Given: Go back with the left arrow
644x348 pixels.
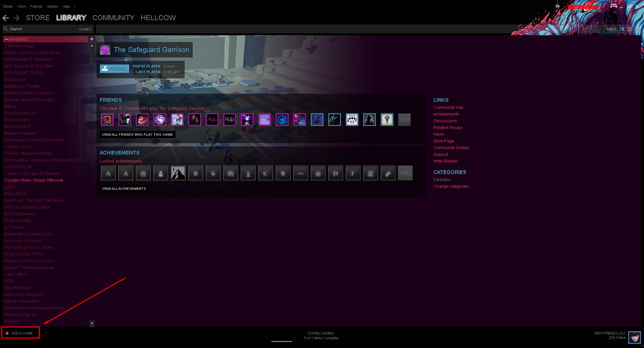Looking at the screenshot, I should 6,18.
